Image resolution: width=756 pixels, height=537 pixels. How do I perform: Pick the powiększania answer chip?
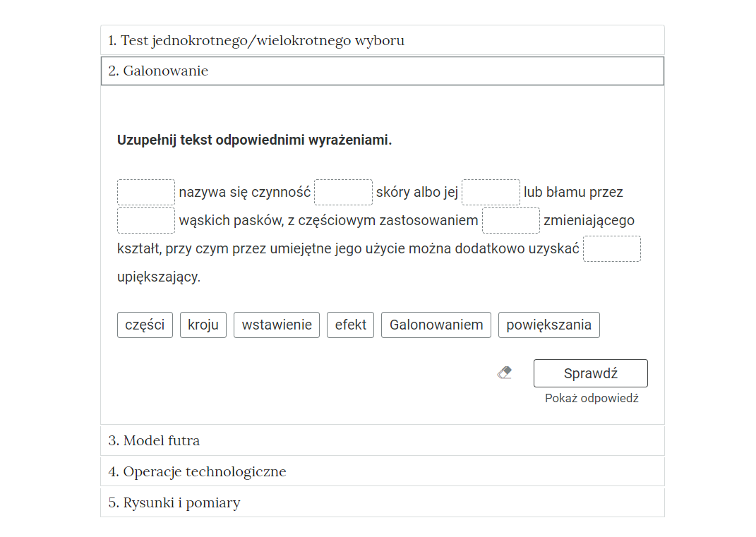click(x=548, y=325)
